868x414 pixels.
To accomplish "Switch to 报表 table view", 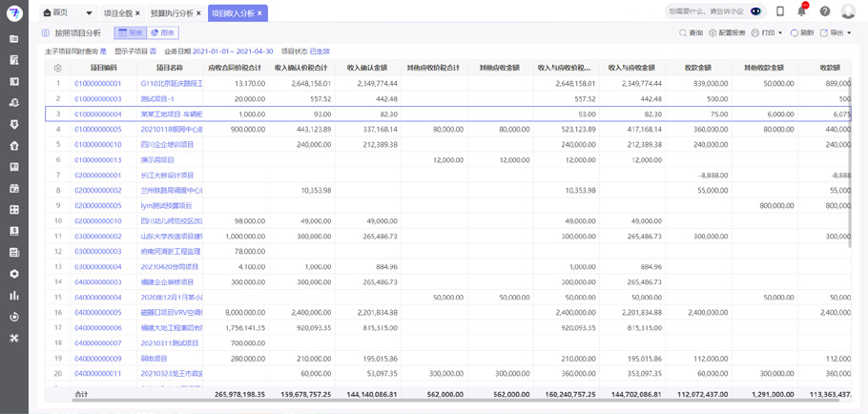I will (131, 33).
